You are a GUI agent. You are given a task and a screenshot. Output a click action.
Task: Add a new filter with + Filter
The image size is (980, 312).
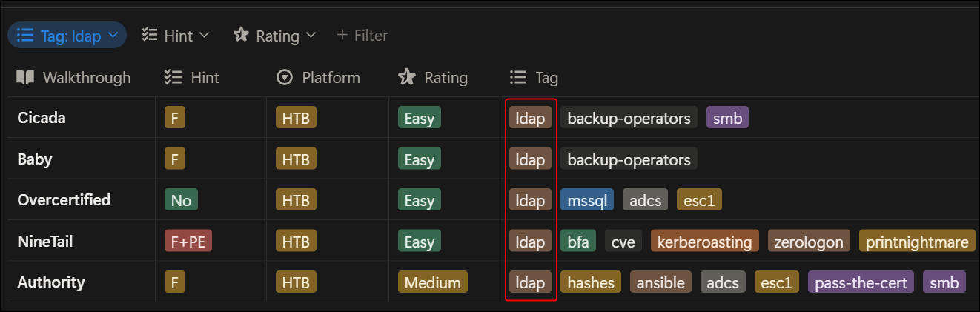[x=362, y=35]
